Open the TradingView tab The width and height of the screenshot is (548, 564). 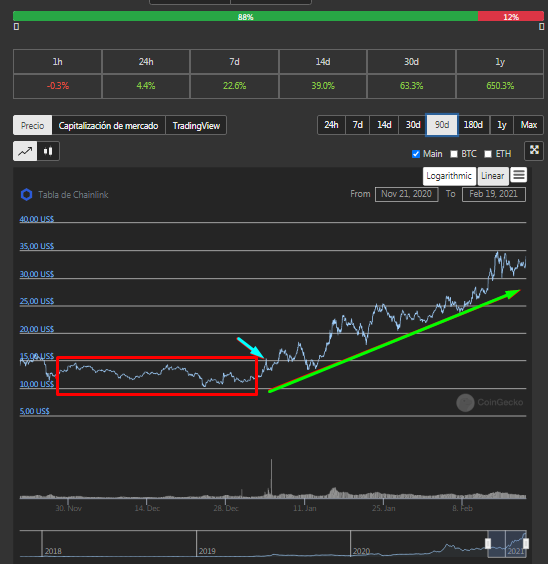point(196,125)
